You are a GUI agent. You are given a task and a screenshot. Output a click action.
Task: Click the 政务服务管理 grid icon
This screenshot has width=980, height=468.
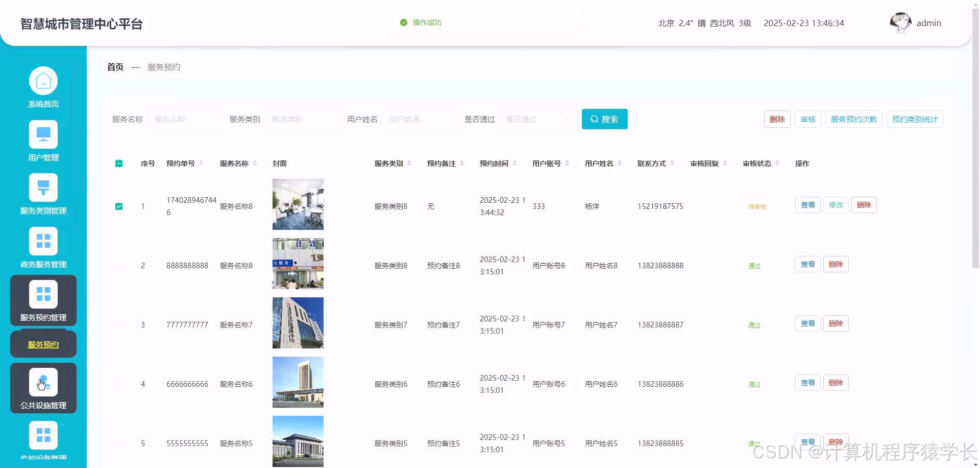[43, 241]
